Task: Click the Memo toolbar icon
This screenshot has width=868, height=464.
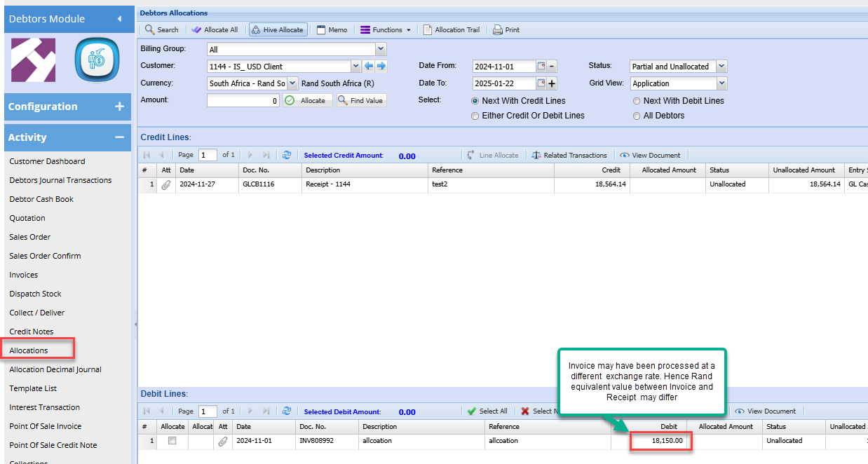Action: 332,30
